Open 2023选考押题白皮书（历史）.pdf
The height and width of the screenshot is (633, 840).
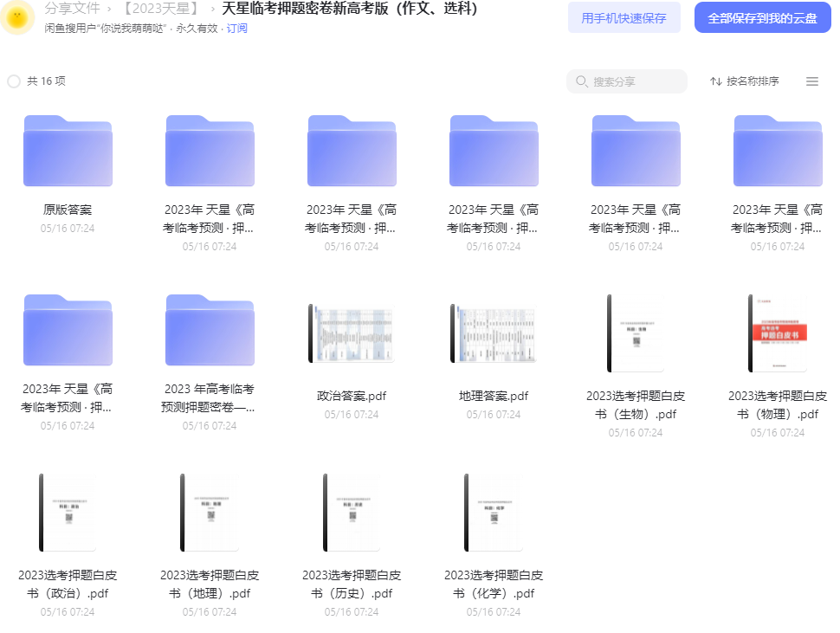[x=352, y=513]
